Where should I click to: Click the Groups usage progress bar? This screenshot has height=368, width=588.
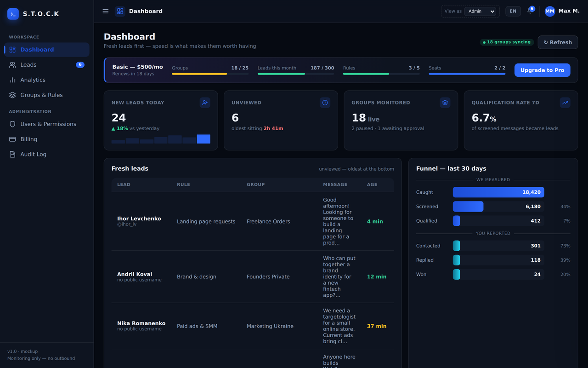coord(210,74)
